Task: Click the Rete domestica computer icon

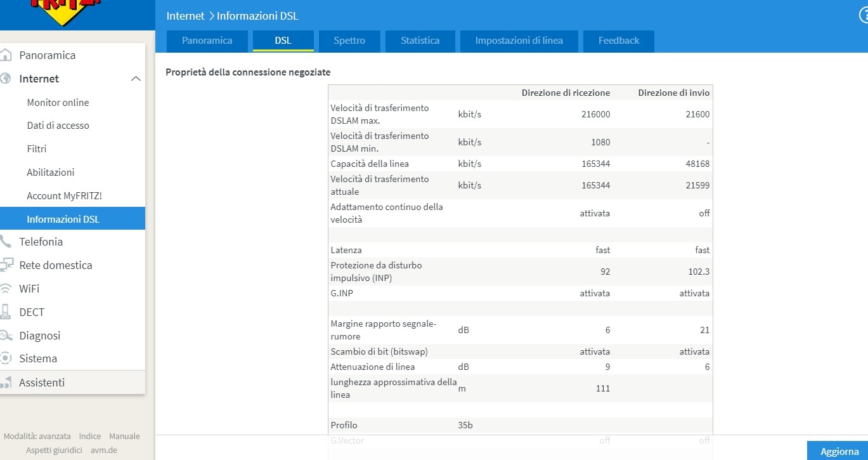Action: [6, 265]
